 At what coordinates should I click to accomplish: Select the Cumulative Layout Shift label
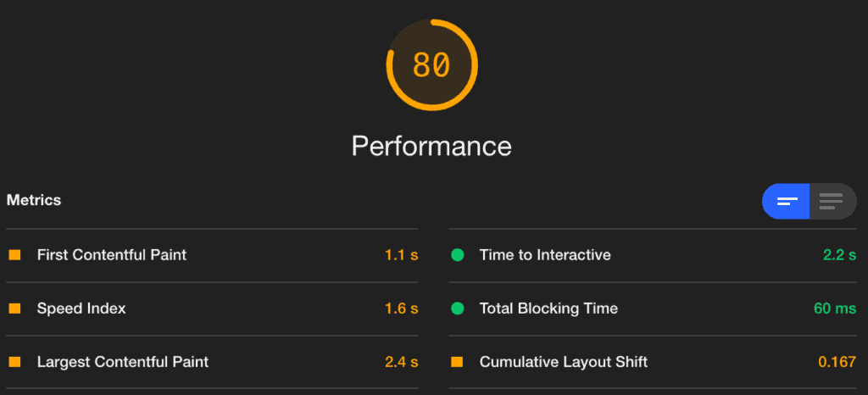pyautogui.click(x=564, y=362)
